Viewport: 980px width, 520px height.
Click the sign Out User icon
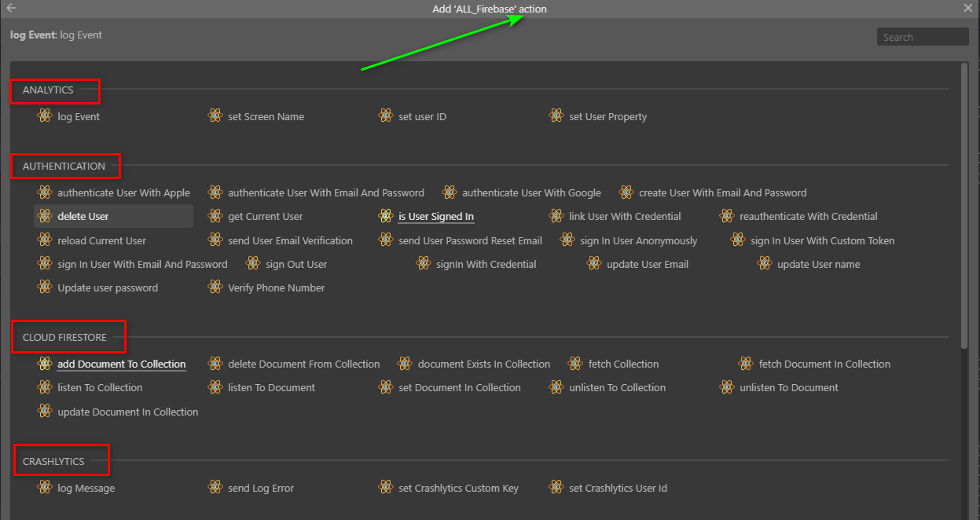click(x=253, y=264)
